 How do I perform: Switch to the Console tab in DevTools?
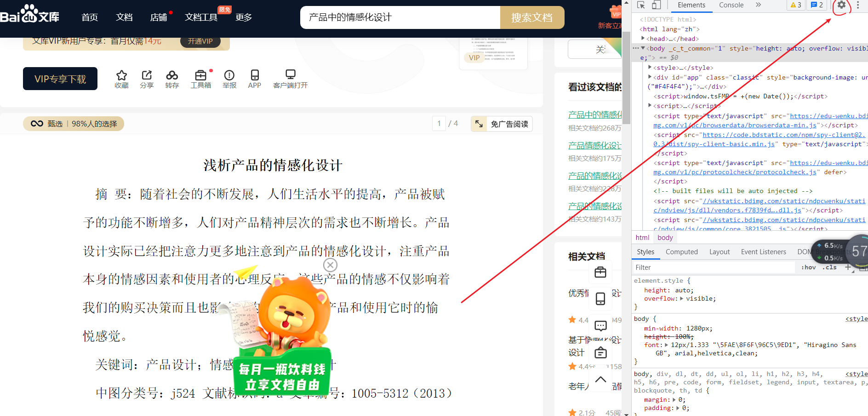tap(731, 5)
